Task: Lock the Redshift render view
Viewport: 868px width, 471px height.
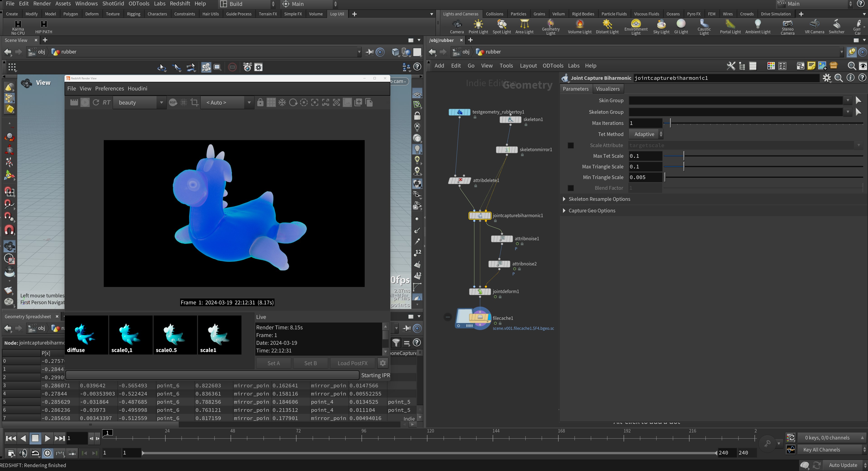Action: click(260, 102)
